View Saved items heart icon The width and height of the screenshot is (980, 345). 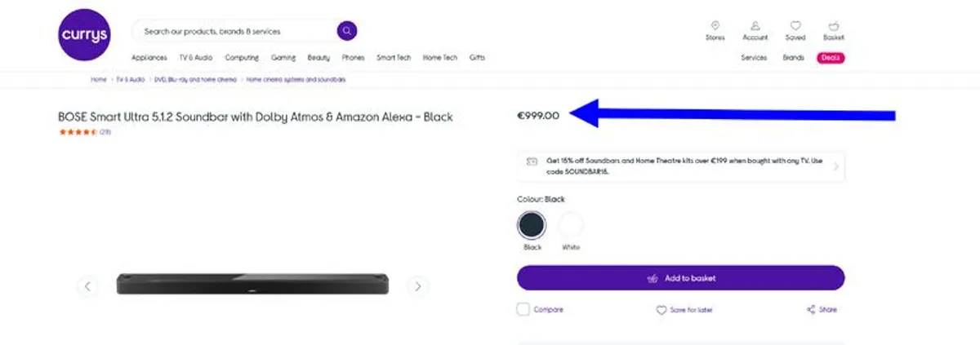coord(795,26)
